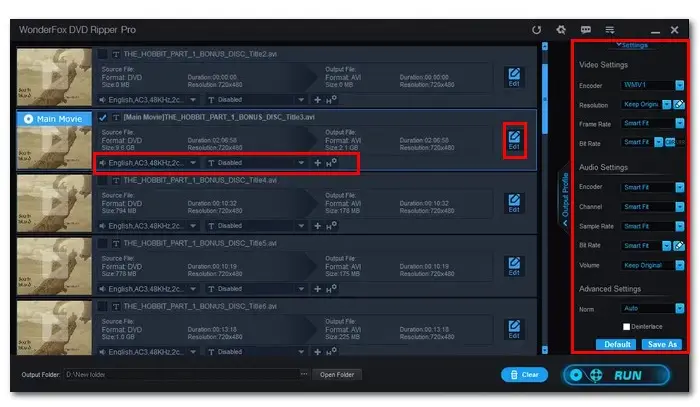Rename Title2 using its T icon

116,54
